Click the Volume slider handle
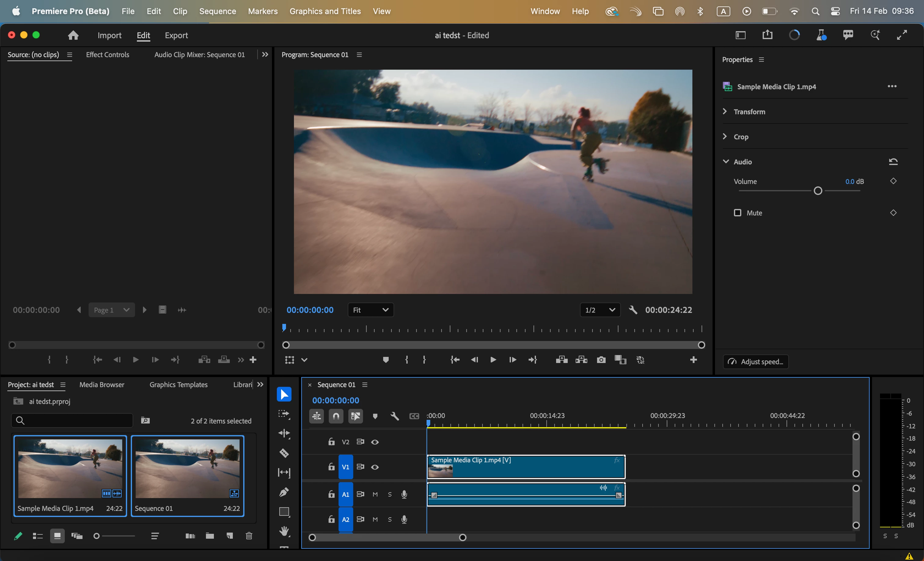 coord(817,191)
